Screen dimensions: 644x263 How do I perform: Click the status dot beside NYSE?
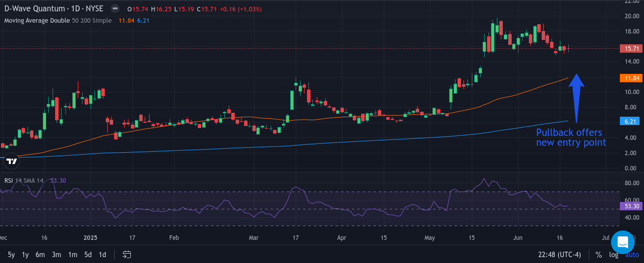(x=115, y=9)
